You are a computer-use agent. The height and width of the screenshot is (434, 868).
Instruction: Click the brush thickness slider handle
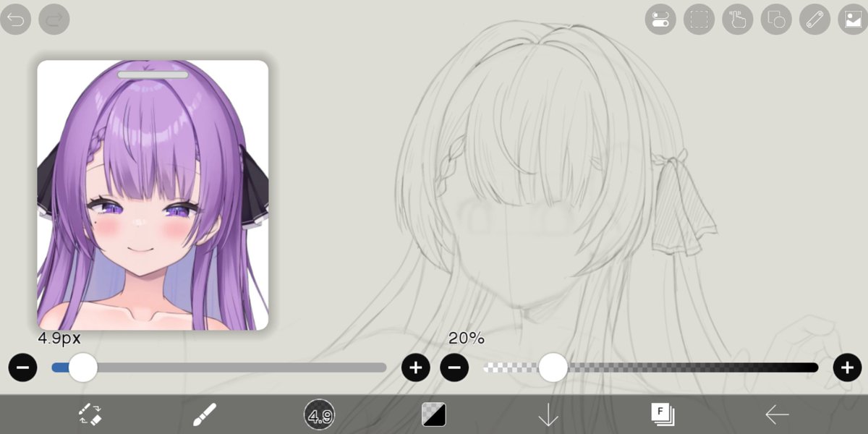coord(83,367)
